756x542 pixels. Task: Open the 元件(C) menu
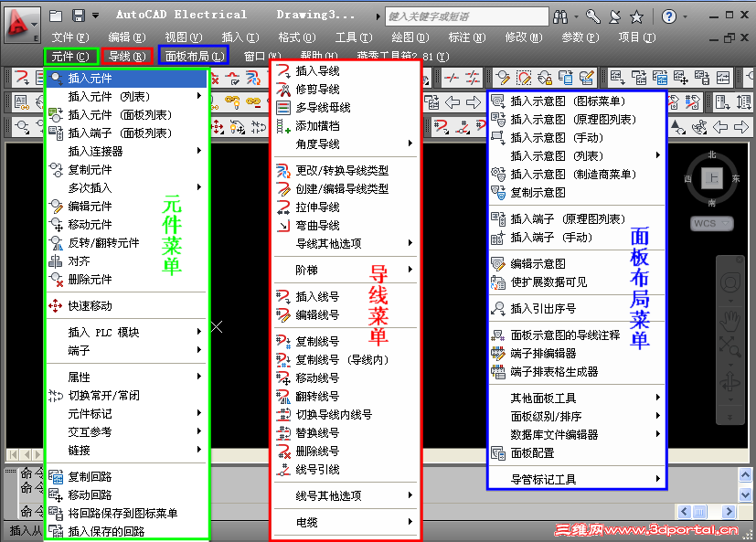[x=71, y=57]
